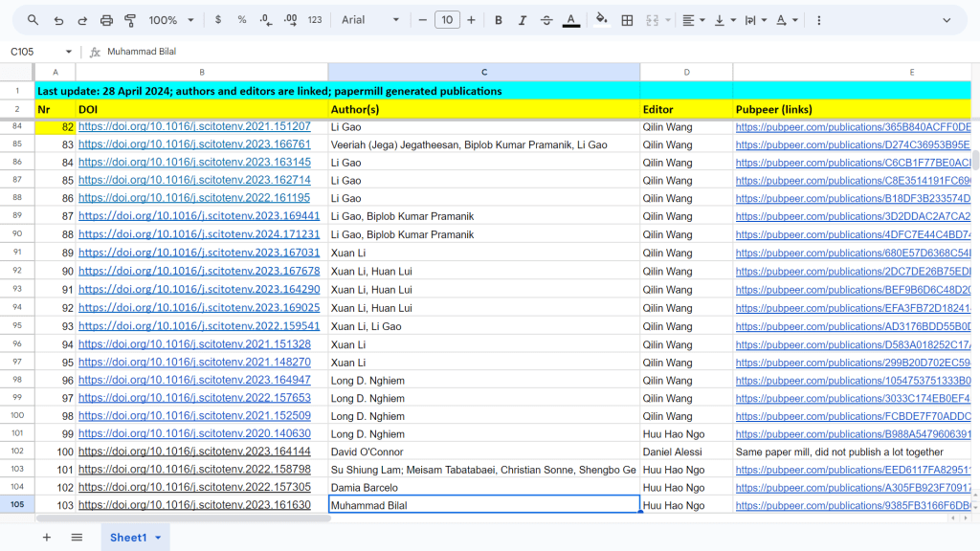Viewport: 980px width, 551px height.
Task: Open the borders tool
Action: point(627,20)
